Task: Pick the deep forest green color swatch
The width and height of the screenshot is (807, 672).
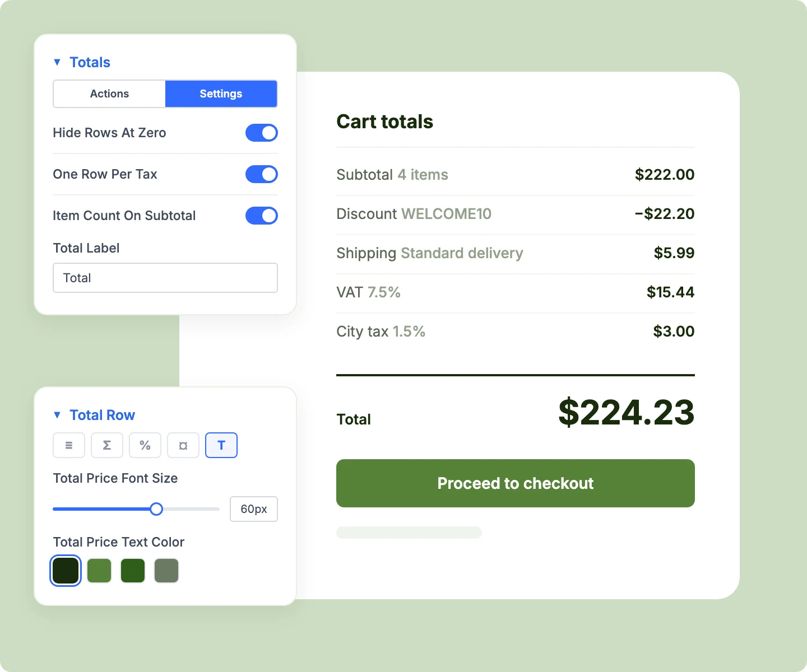Action: coord(133,571)
